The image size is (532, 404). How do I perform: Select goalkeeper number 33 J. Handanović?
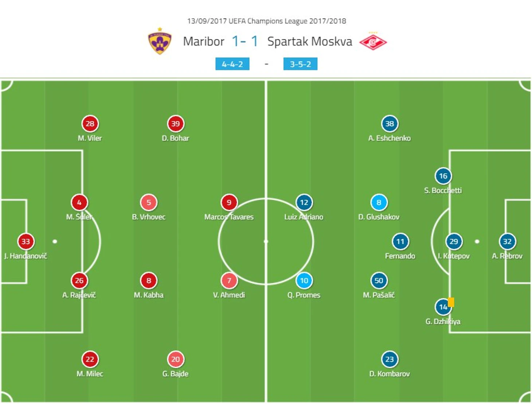coord(26,241)
